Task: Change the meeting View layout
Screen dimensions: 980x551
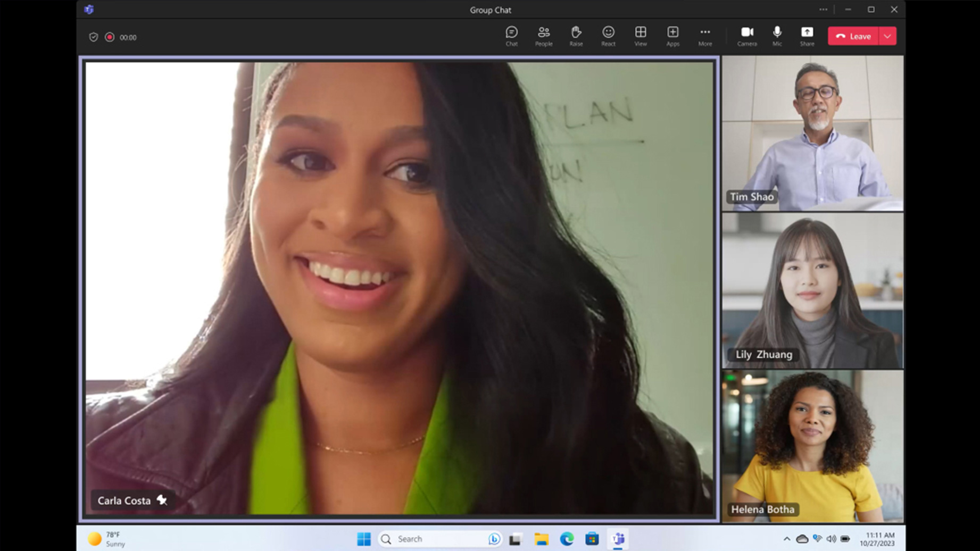Action: pyautogui.click(x=641, y=36)
